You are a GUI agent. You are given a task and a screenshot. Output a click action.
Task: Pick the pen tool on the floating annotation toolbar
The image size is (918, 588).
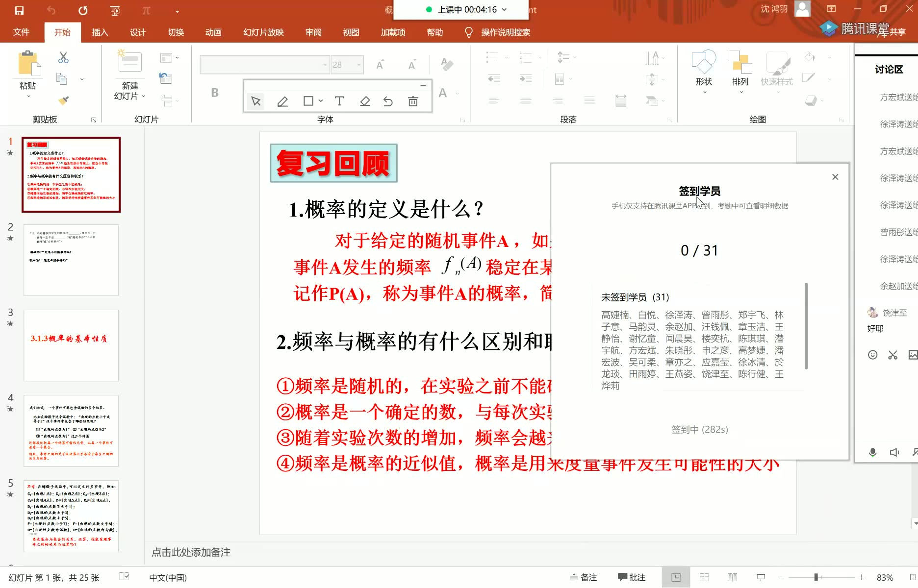tap(282, 101)
